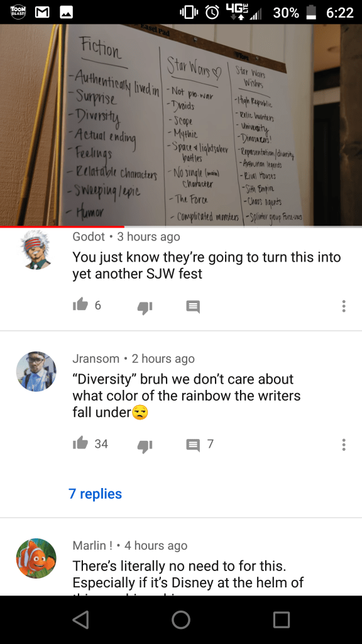
Task: Like Godot's comment with thumbs up
Action: tap(80, 305)
